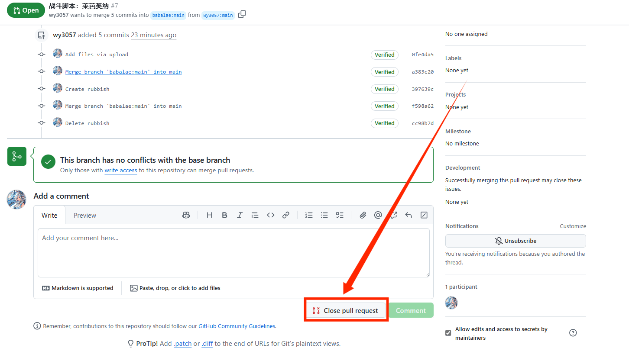
Task: Select the Write tab
Action: coord(49,215)
